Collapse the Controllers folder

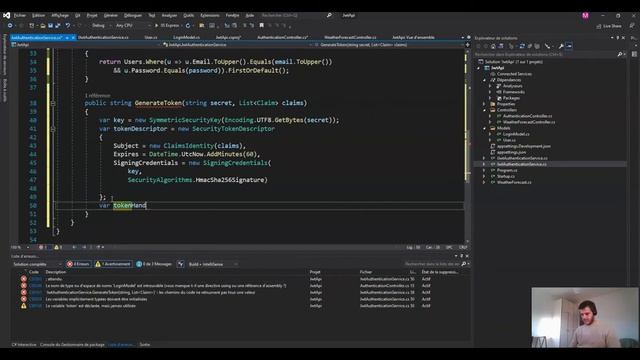point(484,110)
